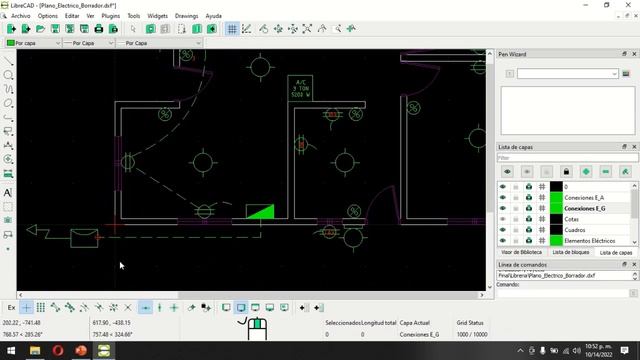Toggle restrict orthogonal snap icon

(x=174, y=308)
